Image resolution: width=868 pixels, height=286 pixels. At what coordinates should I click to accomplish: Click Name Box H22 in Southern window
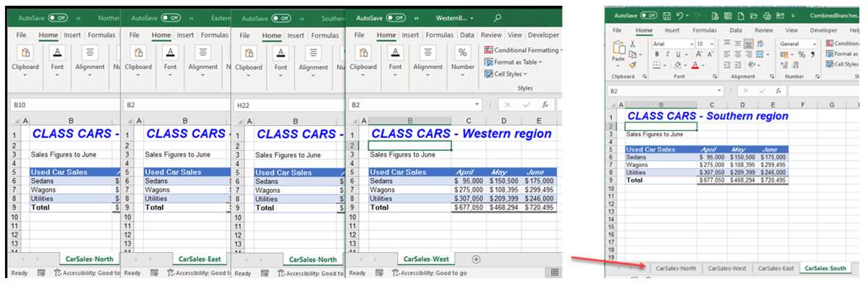(x=289, y=105)
